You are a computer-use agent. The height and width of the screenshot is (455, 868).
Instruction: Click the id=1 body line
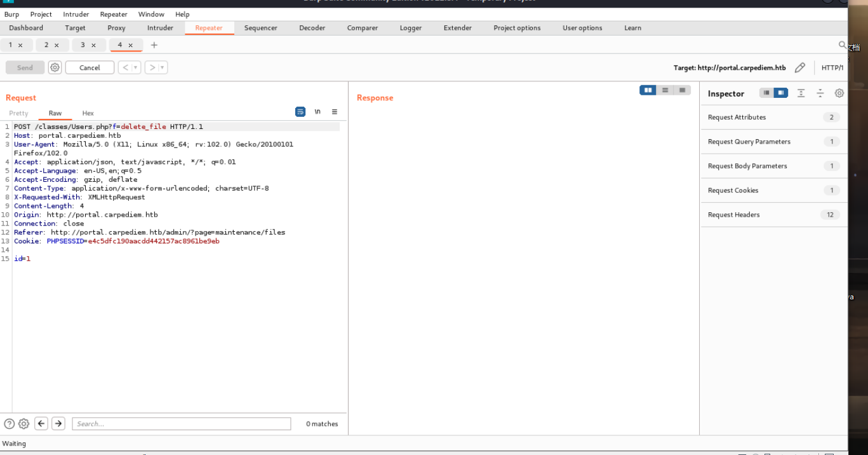tap(22, 259)
